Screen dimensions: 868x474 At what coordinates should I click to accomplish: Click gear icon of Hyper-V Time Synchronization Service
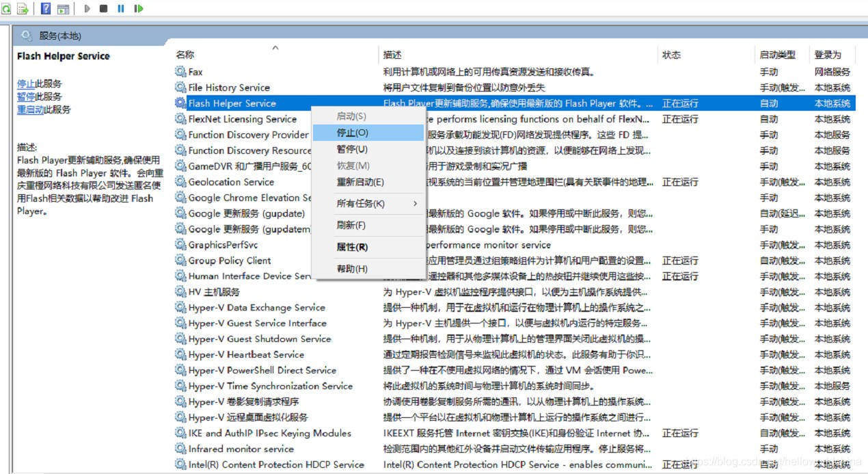coord(180,386)
